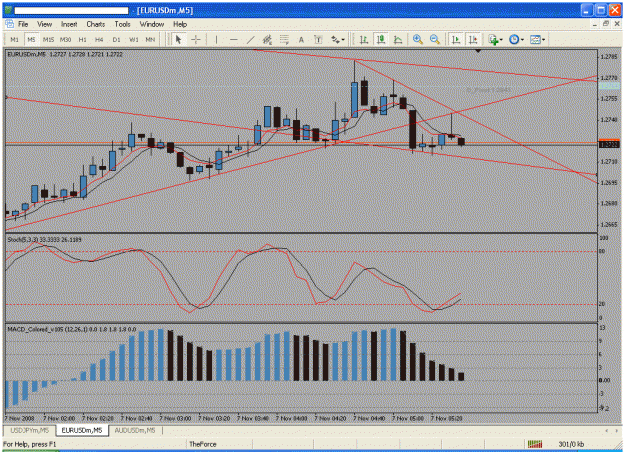Open the arrows symbols dropdown
This screenshot has height=452, width=625.
tap(338, 39)
